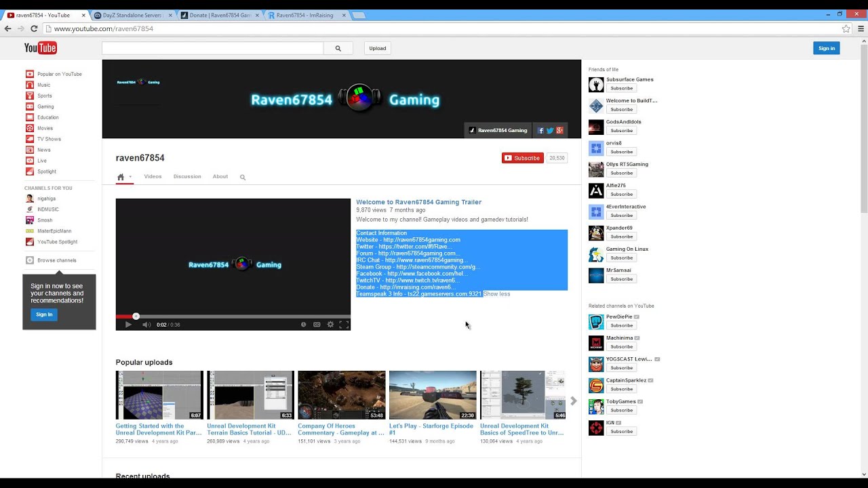Subscribe to PewDiePie
Screen dimensions: 868x488
point(621,325)
